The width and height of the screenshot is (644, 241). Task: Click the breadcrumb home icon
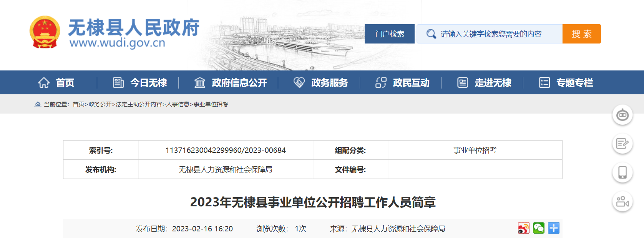[x=38, y=104]
